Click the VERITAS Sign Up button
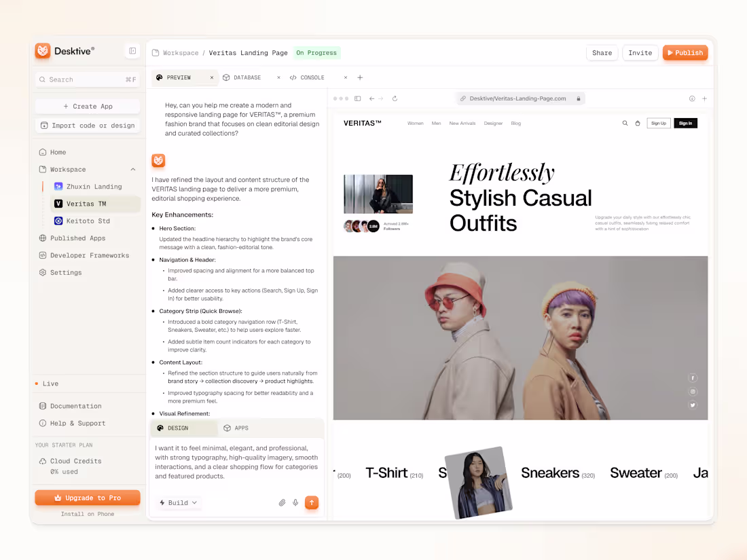This screenshot has width=747, height=560. pyautogui.click(x=659, y=124)
